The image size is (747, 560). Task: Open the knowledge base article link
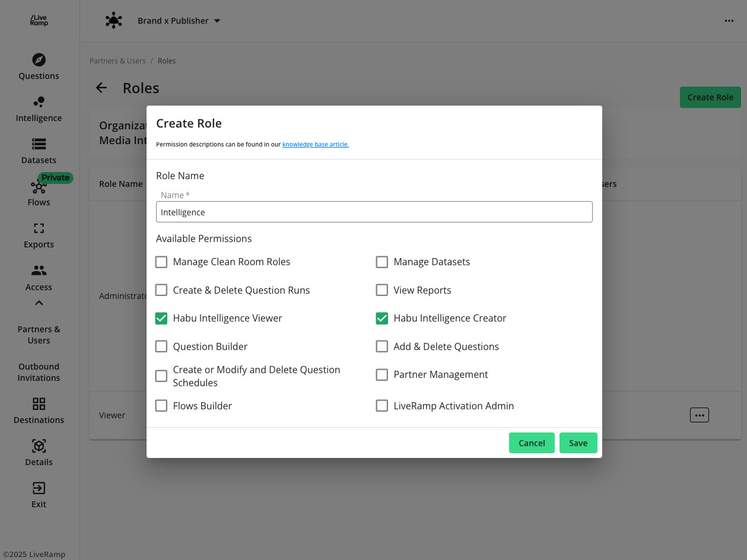(x=315, y=144)
